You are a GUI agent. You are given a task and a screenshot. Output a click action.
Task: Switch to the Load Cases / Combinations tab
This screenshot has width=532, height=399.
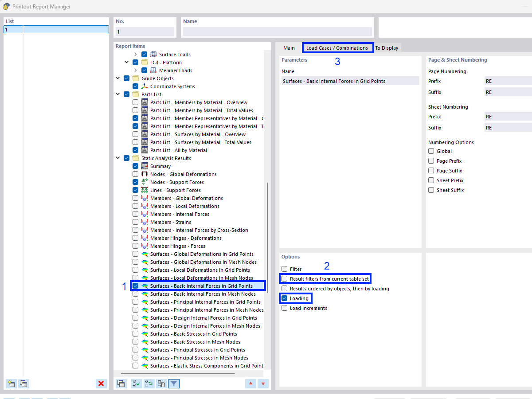coord(337,47)
